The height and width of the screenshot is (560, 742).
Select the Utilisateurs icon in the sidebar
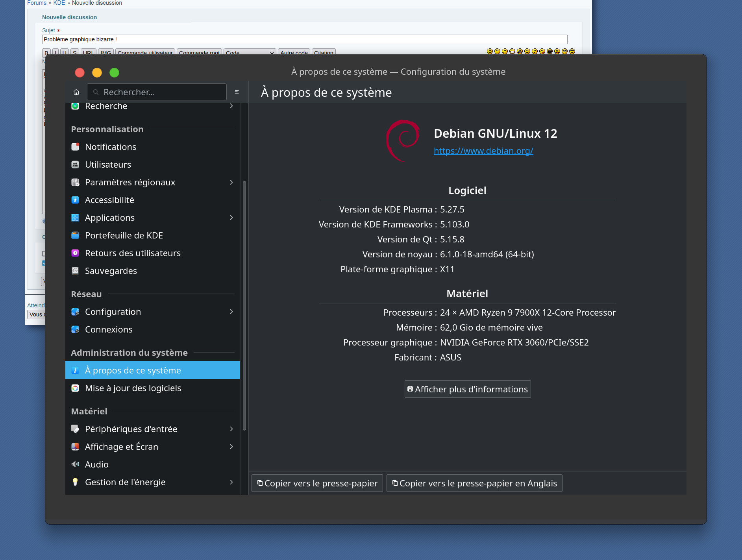coord(75,164)
